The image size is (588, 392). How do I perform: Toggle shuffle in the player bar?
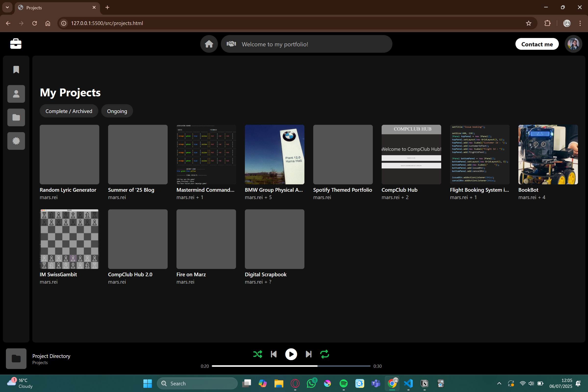tap(257, 354)
